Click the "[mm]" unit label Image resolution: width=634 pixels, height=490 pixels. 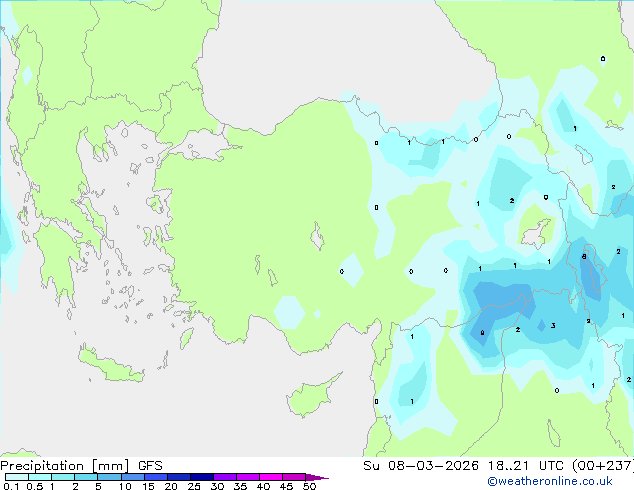pyautogui.click(x=110, y=466)
